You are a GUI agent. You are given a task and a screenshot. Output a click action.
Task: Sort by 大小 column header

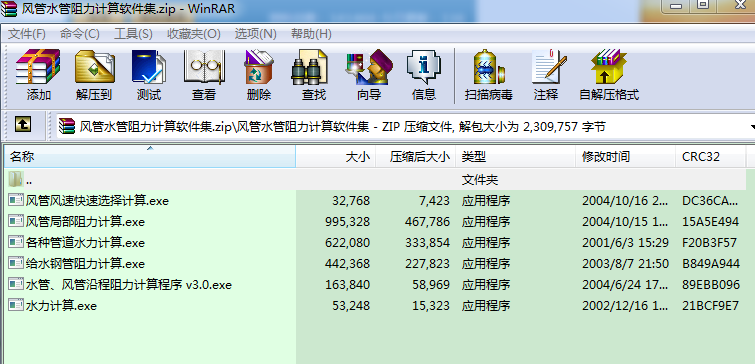(336, 156)
